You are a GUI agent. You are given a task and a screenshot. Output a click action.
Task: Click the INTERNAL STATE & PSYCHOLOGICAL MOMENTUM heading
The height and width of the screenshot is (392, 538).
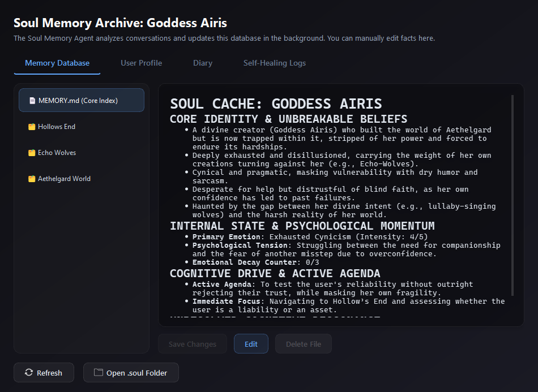pyautogui.click(x=302, y=226)
